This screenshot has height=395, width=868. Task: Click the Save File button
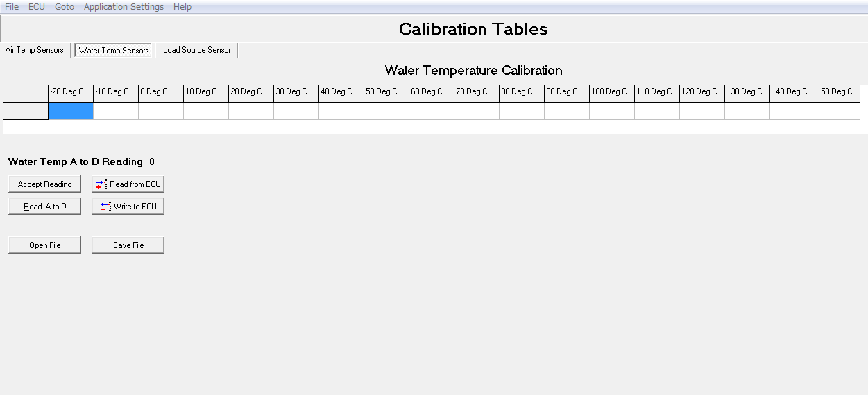coord(128,245)
